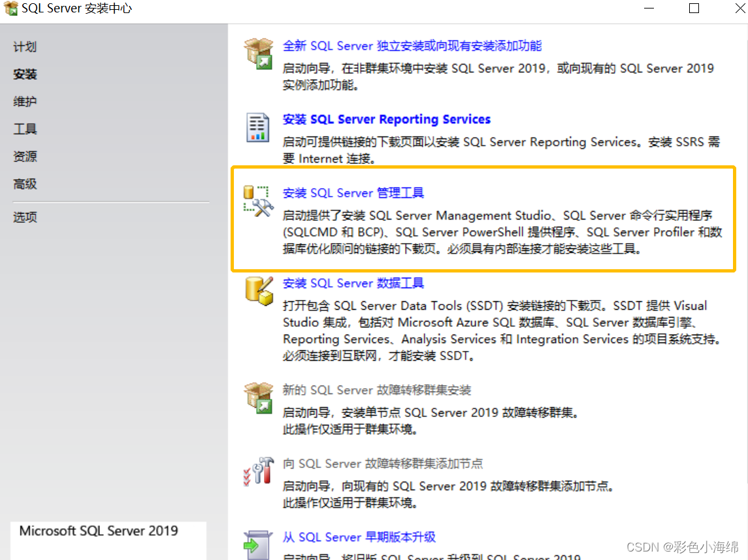Click the Microsoft SQL Server 2019 logo text
This screenshot has width=748, height=560.
point(99,531)
